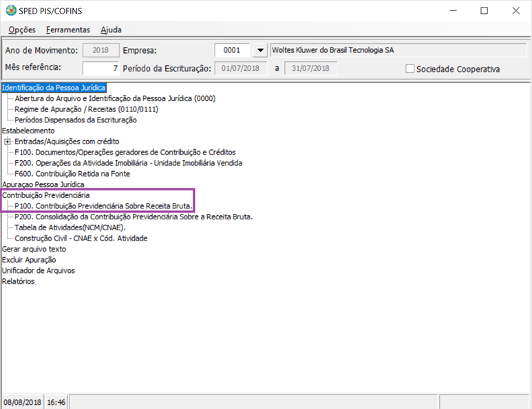Viewport: 532px width, 409px height.
Task: Enable the Sociedade Cooperativa checkbox
Action: click(410, 69)
